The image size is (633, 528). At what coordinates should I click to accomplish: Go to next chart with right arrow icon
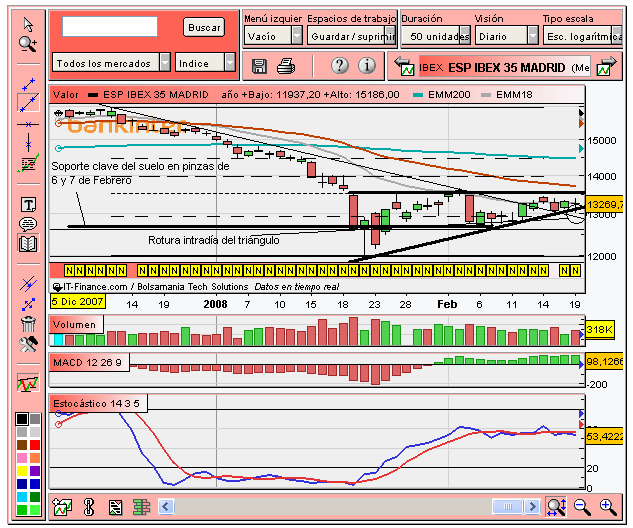pos(606,66)
